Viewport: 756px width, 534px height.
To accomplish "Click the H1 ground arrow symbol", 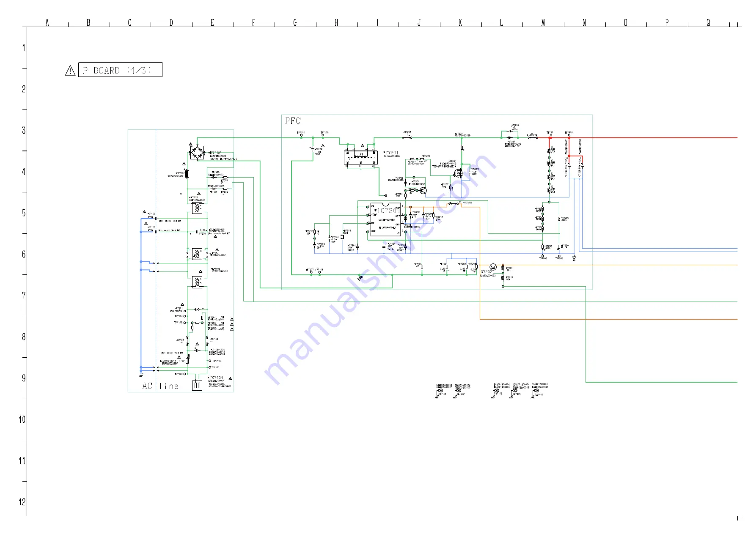I will pyautogui.click(x=574, y=258).
